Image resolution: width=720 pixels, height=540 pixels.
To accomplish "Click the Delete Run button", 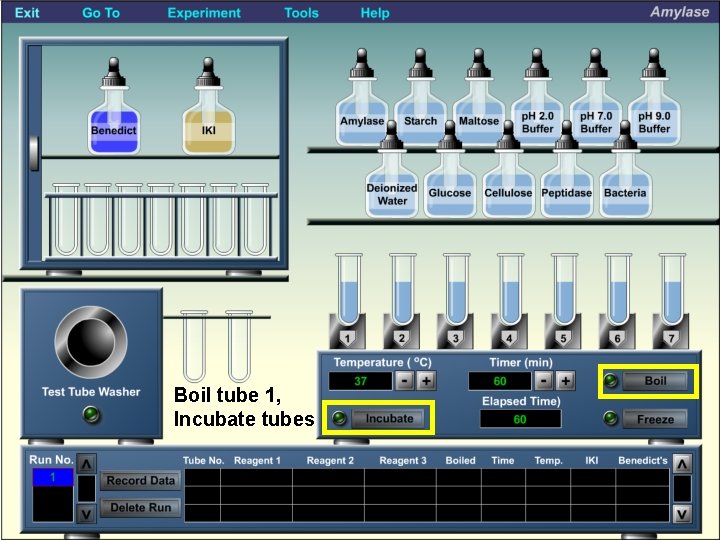I will [x=141, y=507].
